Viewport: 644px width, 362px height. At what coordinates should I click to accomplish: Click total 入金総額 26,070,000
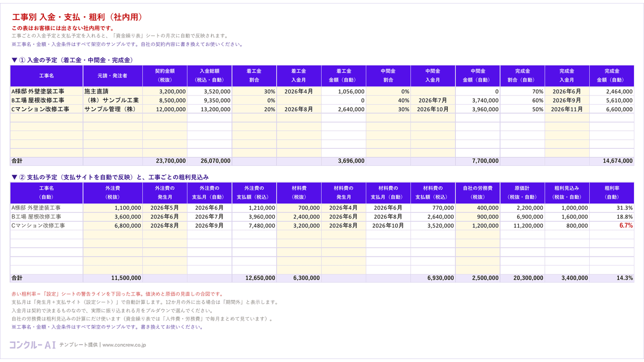click(209, 161)
